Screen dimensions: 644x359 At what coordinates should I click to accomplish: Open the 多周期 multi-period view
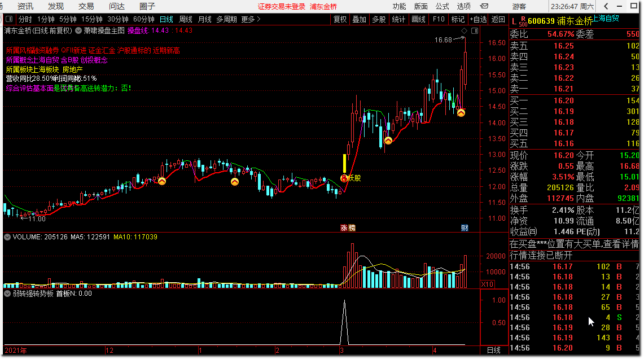pyautogui.click(x=226, y=19)
